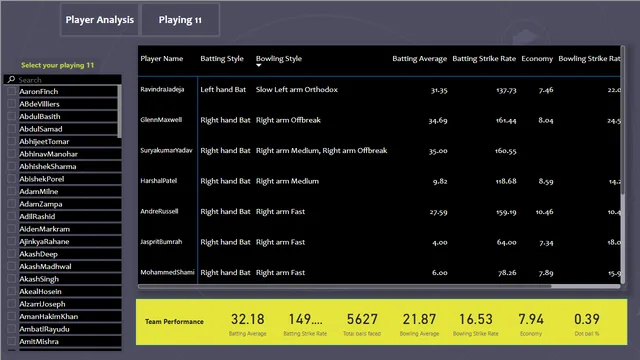Click HarshalPatel in the table
Image resolution: width=640 pixels, height=360 pixels.
[158, 180]
